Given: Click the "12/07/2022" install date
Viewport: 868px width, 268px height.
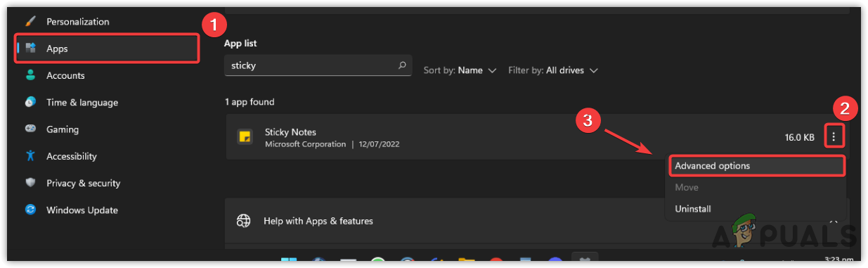Looking at the screenshot, I should click(378, 144).
